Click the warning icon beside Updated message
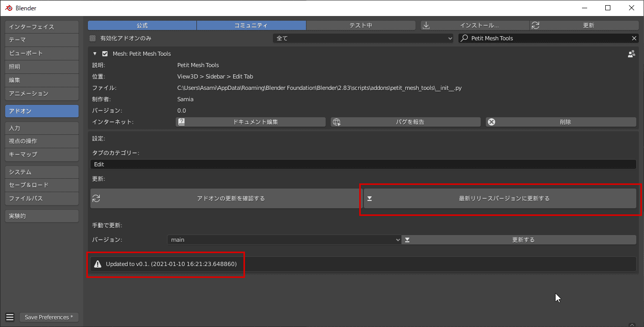The height and width of the screenshot is (327, 644). click(98, 264)
